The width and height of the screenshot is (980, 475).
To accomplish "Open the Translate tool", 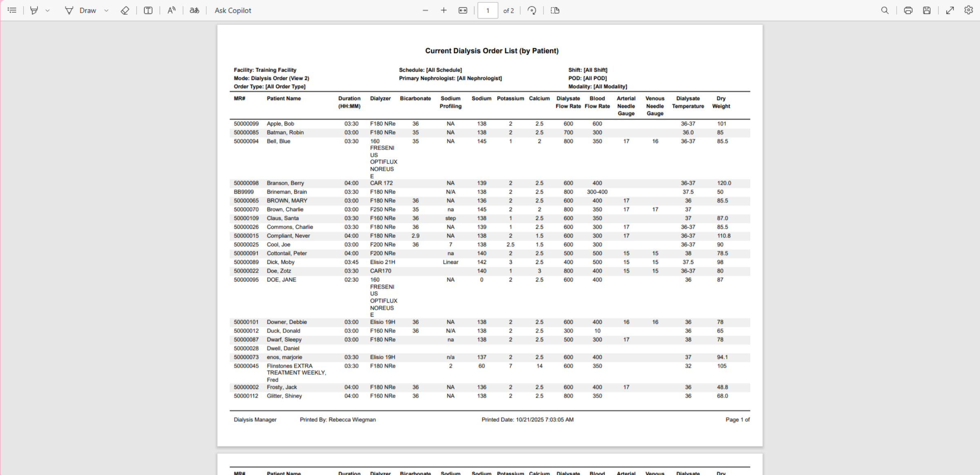I will (194, 10).
